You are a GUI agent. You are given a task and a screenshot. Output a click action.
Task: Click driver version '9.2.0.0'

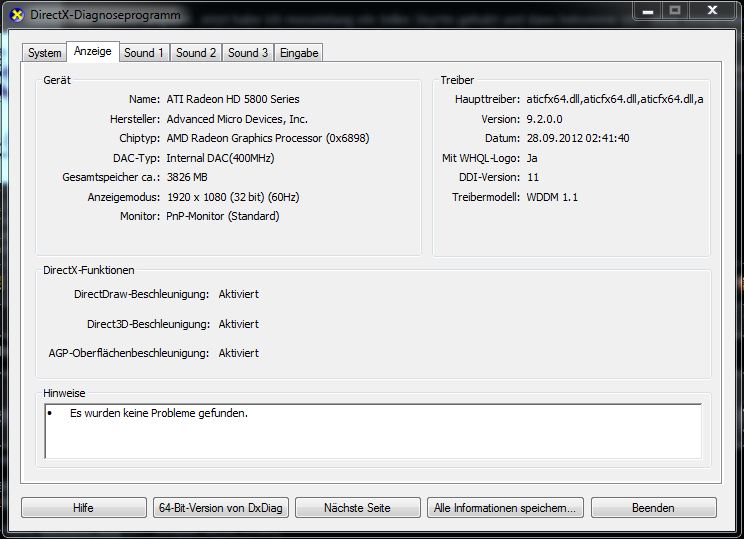544,119
